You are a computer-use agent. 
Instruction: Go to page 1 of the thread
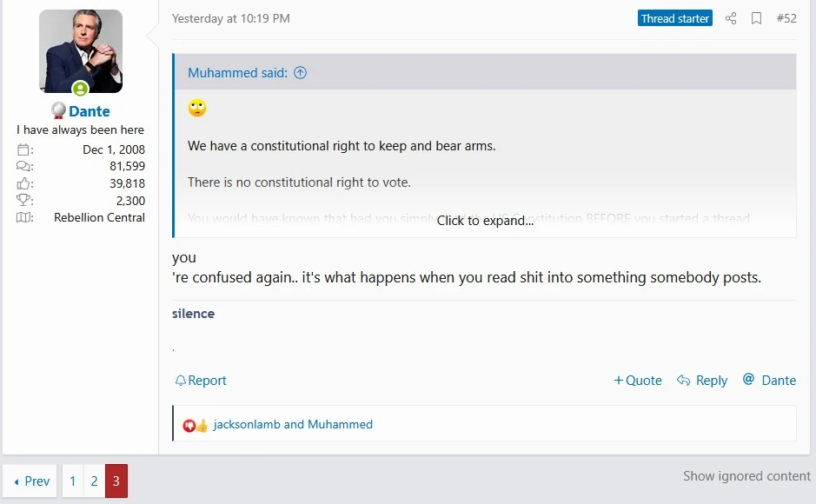pos(73,481)
